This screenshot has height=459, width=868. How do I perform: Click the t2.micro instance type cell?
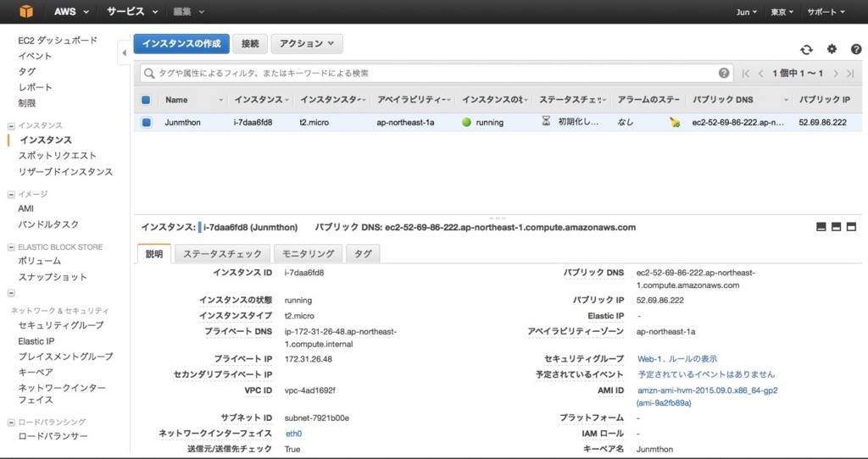(x=314, y=122)
